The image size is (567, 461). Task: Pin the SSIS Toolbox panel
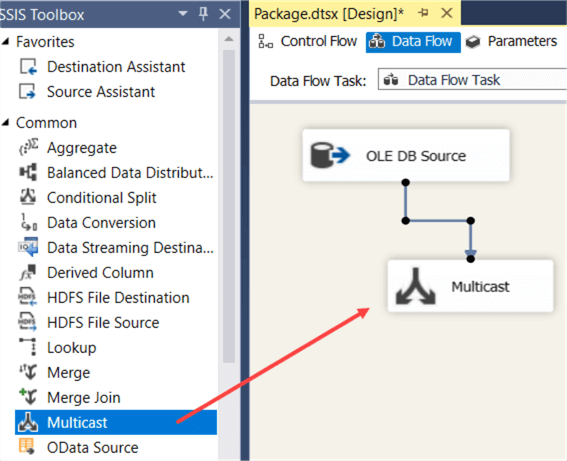pos(204,14)
